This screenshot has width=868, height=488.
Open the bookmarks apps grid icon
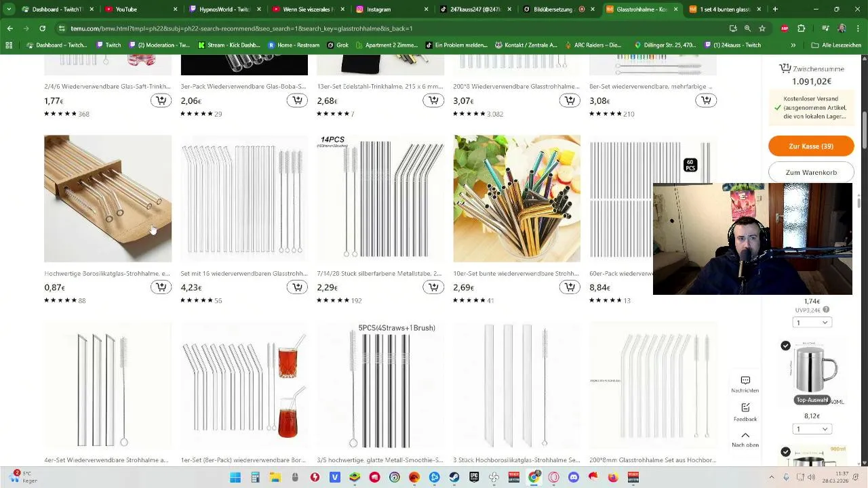(9, 45)
